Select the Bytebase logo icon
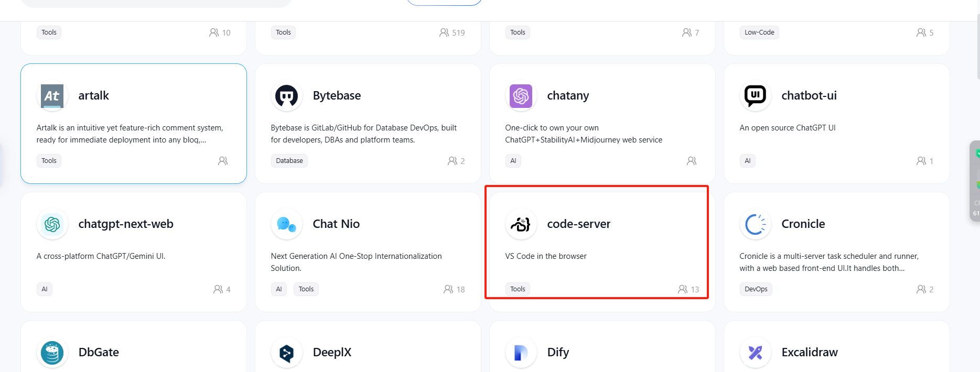 pyautogui.click(x=287, y=96)
